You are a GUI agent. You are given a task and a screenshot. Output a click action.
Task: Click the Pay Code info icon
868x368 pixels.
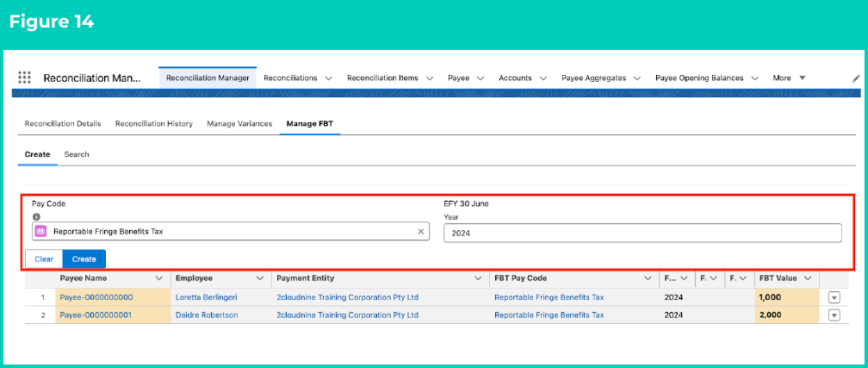[34, 216]
